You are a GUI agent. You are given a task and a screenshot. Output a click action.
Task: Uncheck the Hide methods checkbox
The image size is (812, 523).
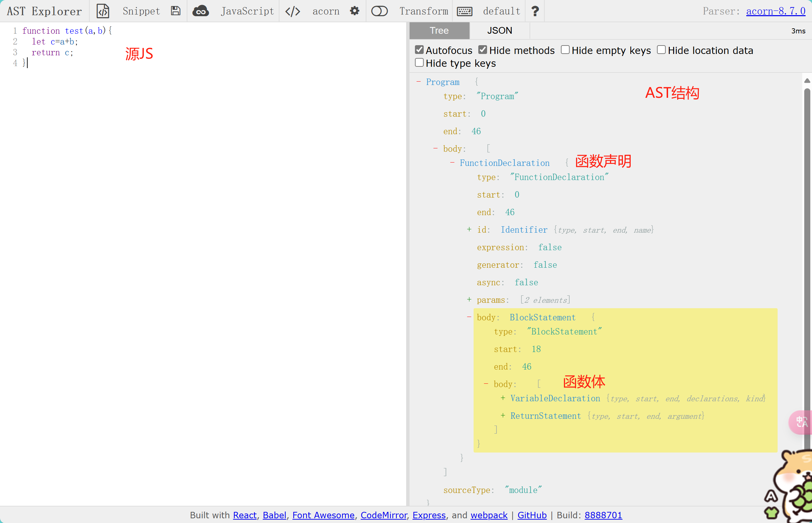(x=483, y=49)
